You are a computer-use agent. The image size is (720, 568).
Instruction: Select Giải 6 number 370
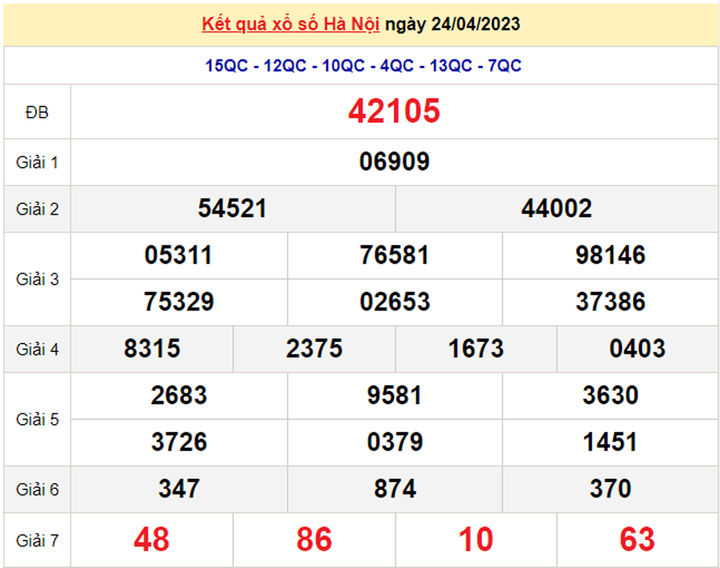pos(611,489)
